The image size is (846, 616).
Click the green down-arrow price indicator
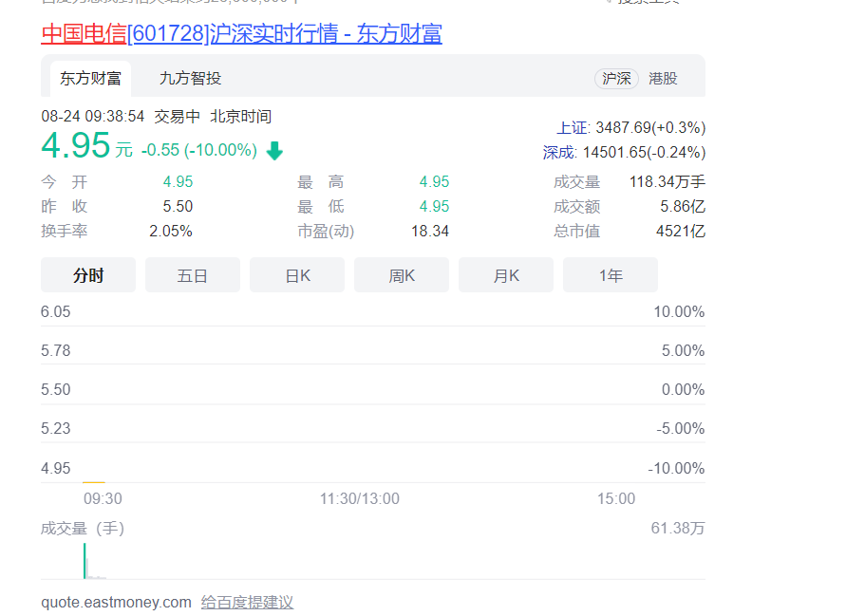click(274, 151)
